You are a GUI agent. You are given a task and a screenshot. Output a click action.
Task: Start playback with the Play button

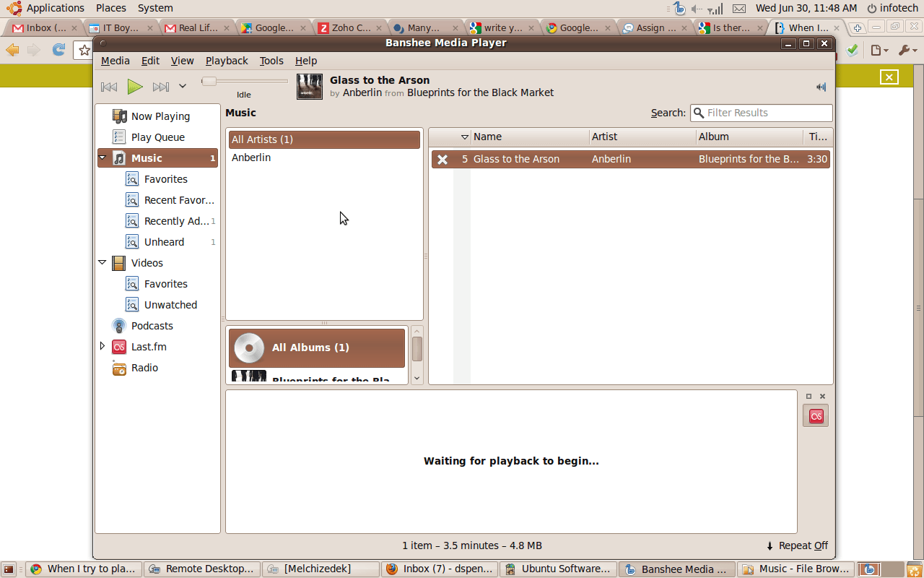pyautogui.click(x=135, y=87)
